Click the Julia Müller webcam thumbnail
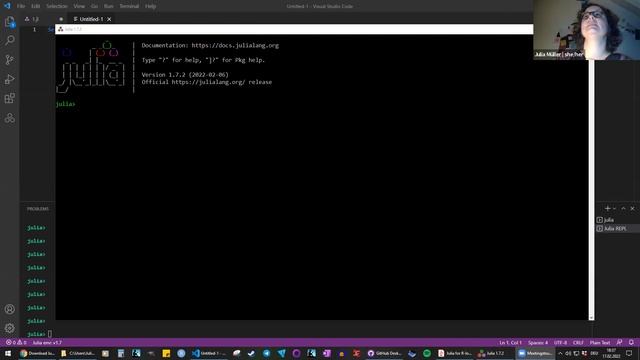The image size is (640, 360). click(587, 30)
